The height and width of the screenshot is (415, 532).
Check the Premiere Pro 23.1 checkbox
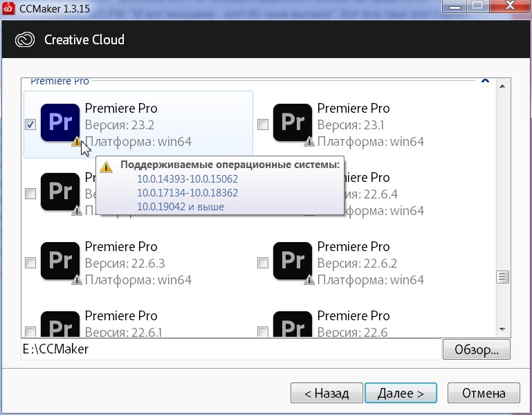tap(263, 124)
